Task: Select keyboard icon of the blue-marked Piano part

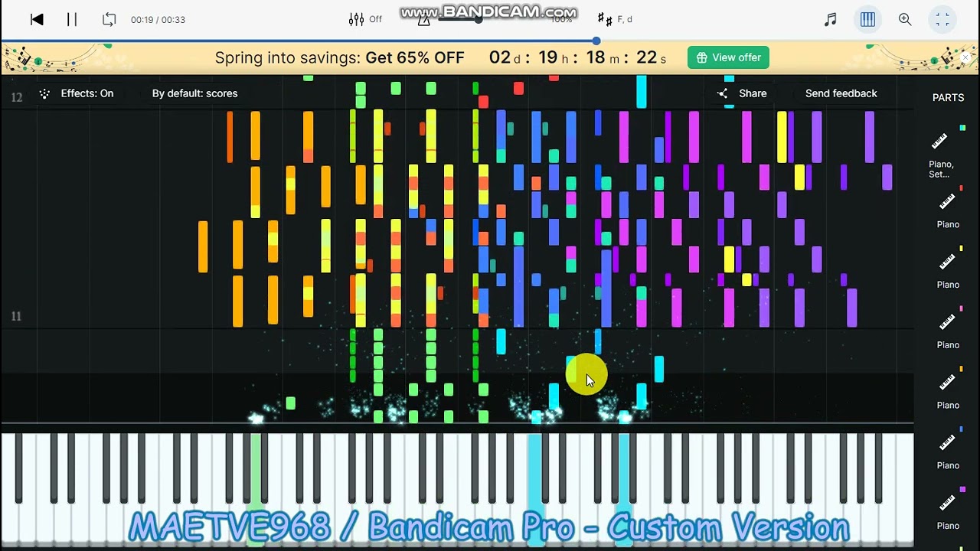Action: click(947, 442)
